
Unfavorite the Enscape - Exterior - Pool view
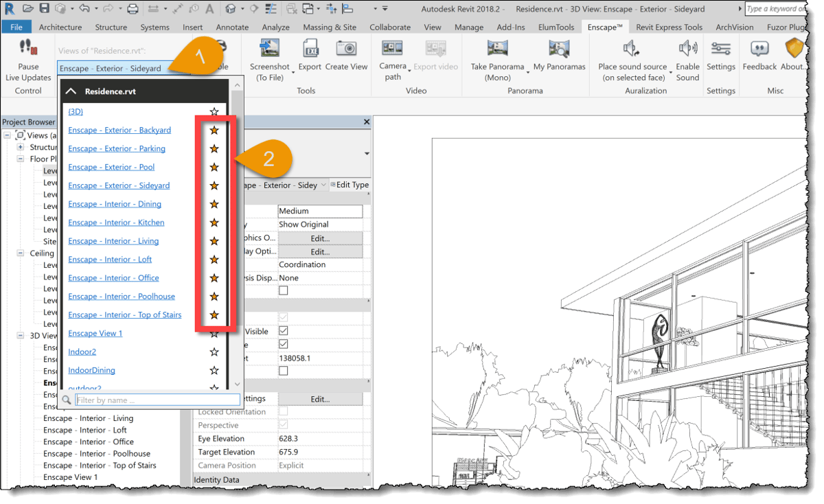click(x=214, y=166)
